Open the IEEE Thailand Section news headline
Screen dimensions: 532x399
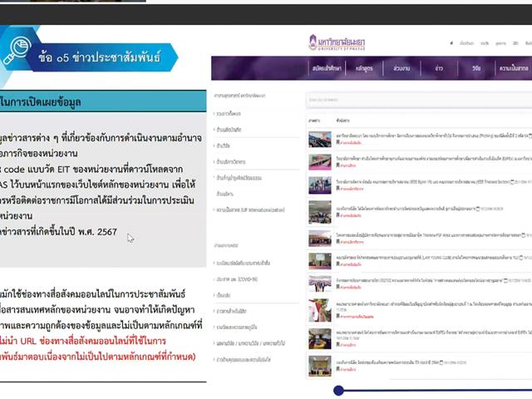click(423, 182)
